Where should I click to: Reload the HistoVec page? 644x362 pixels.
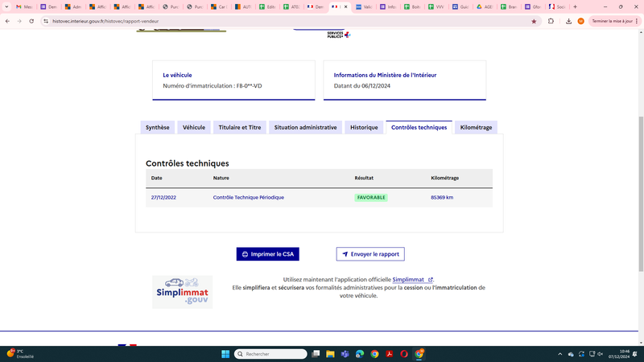[x=31, y=22]
